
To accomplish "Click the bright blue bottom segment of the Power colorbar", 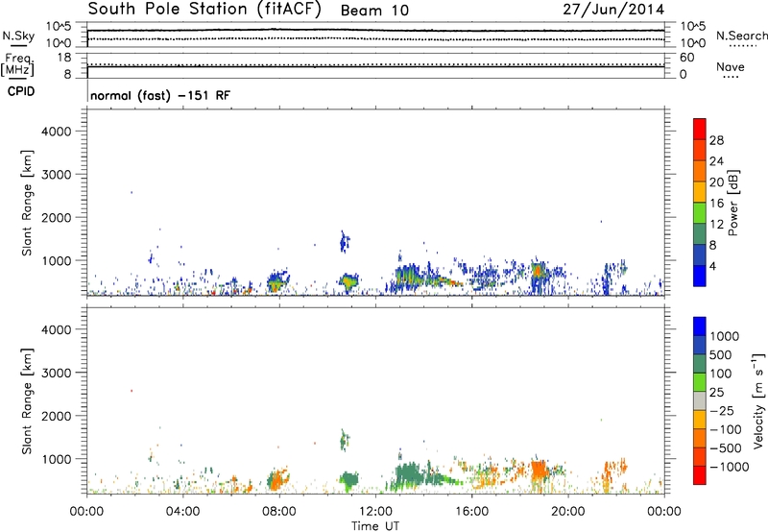I will pyautogui.click(x=700, y=276).
